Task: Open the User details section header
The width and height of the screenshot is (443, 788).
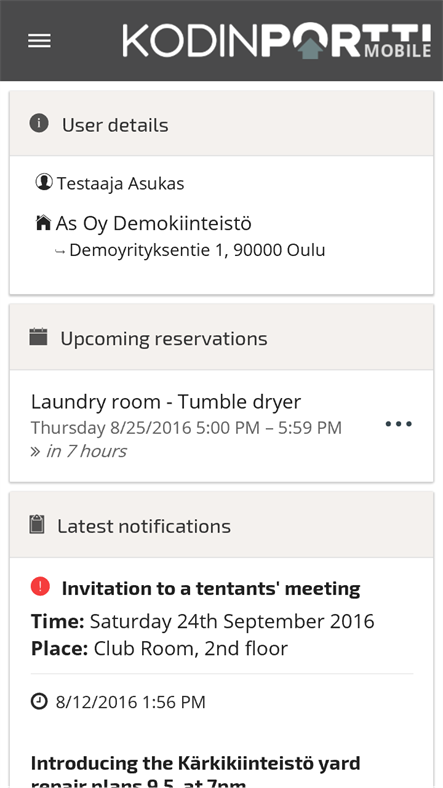Action: coord(222,124)
